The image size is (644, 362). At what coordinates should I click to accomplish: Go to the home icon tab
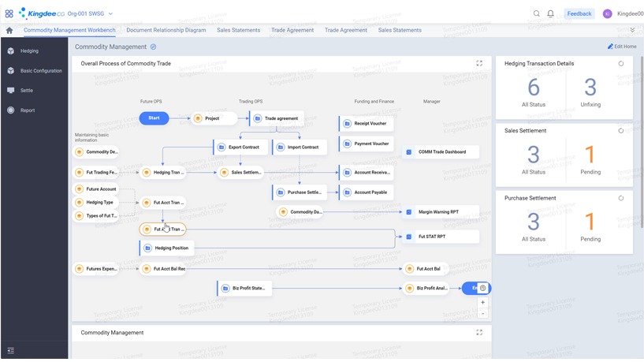pos(9,31)
